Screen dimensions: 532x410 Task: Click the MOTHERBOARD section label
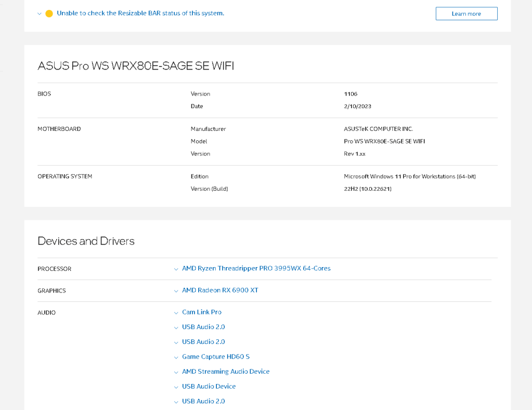click(59, 129)
